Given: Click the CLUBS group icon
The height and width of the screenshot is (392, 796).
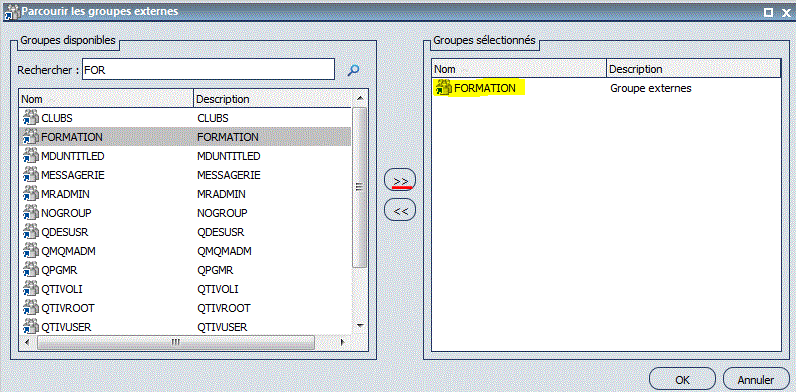Looking at the screenshot, I should coord(31,118).
